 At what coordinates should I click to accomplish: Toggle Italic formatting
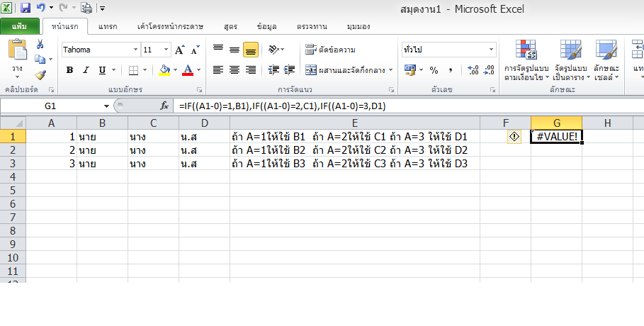coord(86,70)
